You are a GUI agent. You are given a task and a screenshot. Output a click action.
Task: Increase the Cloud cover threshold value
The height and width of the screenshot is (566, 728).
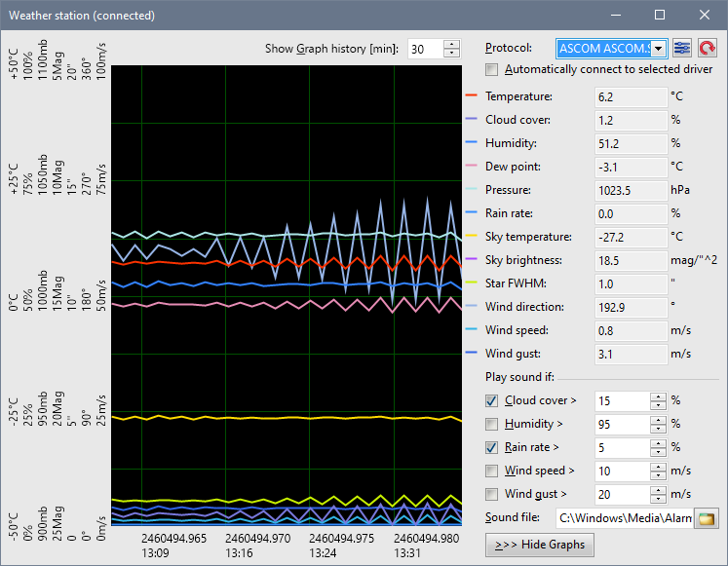(x=658, y=396)
